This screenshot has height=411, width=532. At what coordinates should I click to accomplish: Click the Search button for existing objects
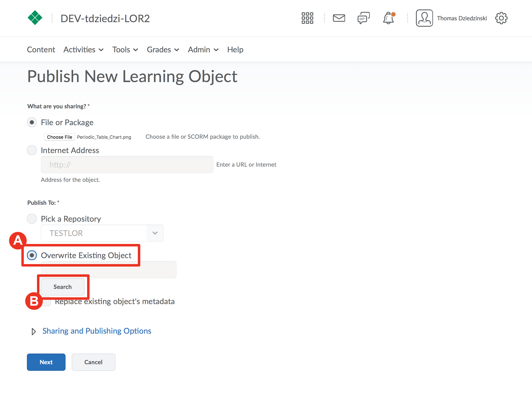[x=63, y=287]
